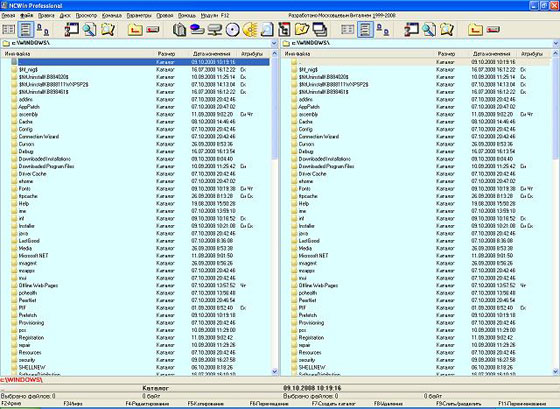The width and height of the screenshot is (560, 409).
Task: Click the red minus bar icon in right toolbar
Action: pos(493,30)
